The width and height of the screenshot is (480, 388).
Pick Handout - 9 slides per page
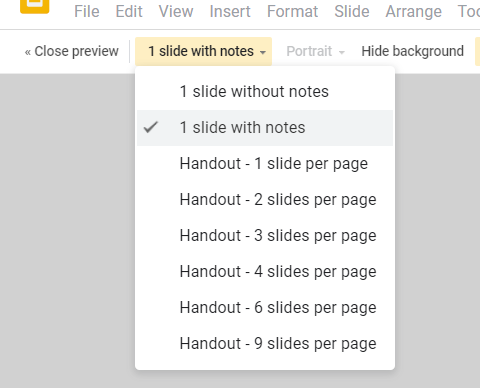tap(265, 344)
